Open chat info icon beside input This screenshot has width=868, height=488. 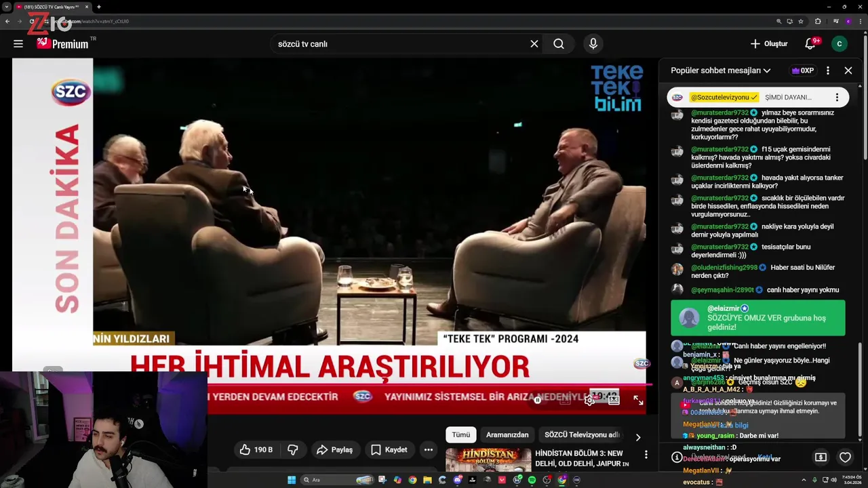(x=676, y=457)
